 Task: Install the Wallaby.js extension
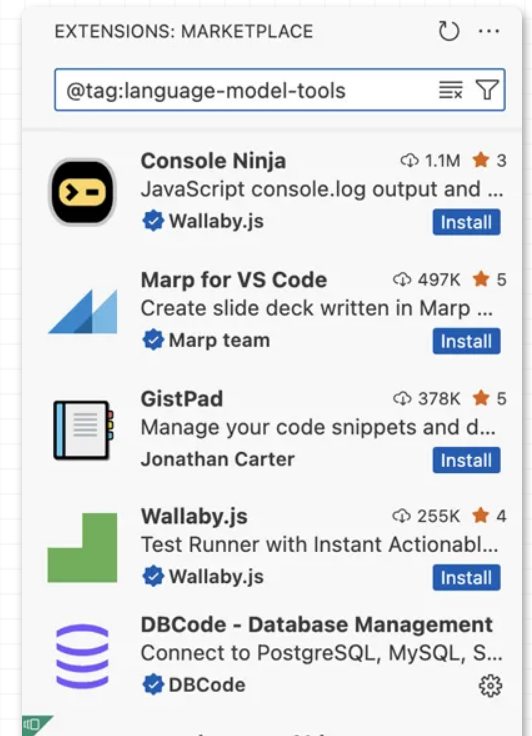466,577
